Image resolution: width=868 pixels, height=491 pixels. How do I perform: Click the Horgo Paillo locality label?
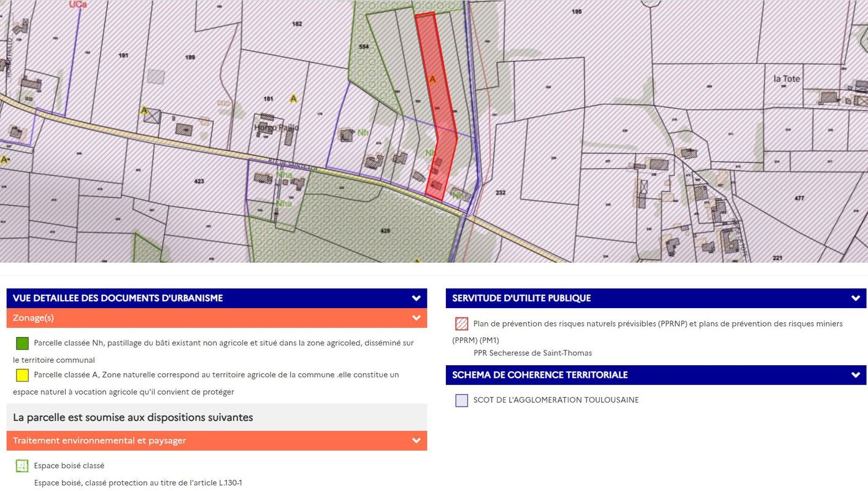276,128
